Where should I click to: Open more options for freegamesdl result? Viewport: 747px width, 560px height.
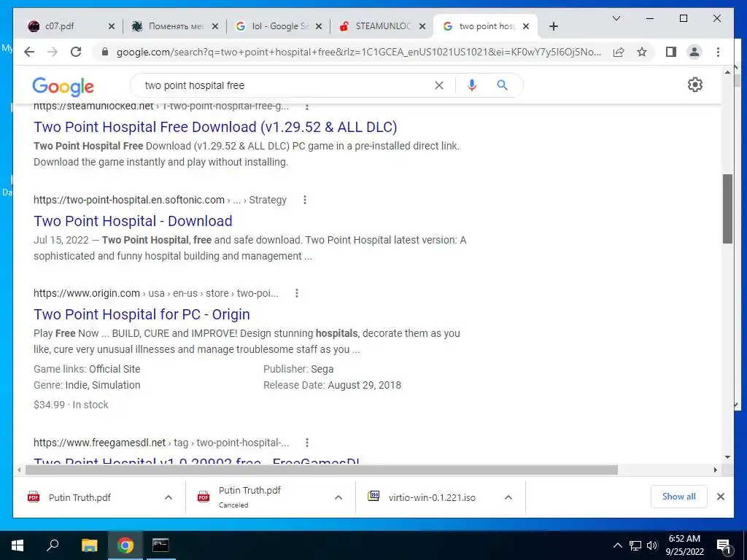pyautogui.click(x=307, y=443)
